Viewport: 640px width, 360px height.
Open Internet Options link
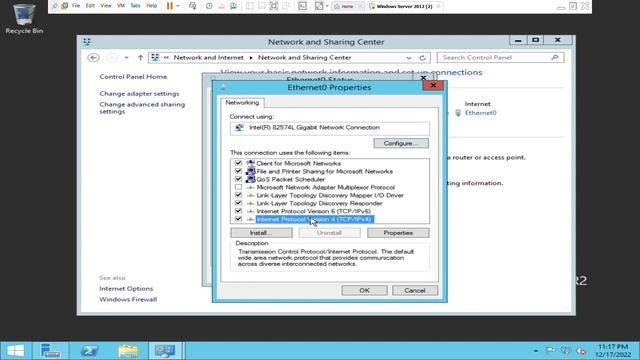(x=126, y=289)
